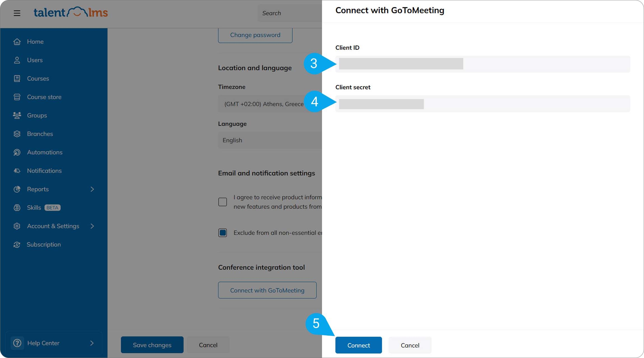Click into the Client ID field
Image resolution: width=644 pixels, height=358 pixels.
(x=483, y=64)
